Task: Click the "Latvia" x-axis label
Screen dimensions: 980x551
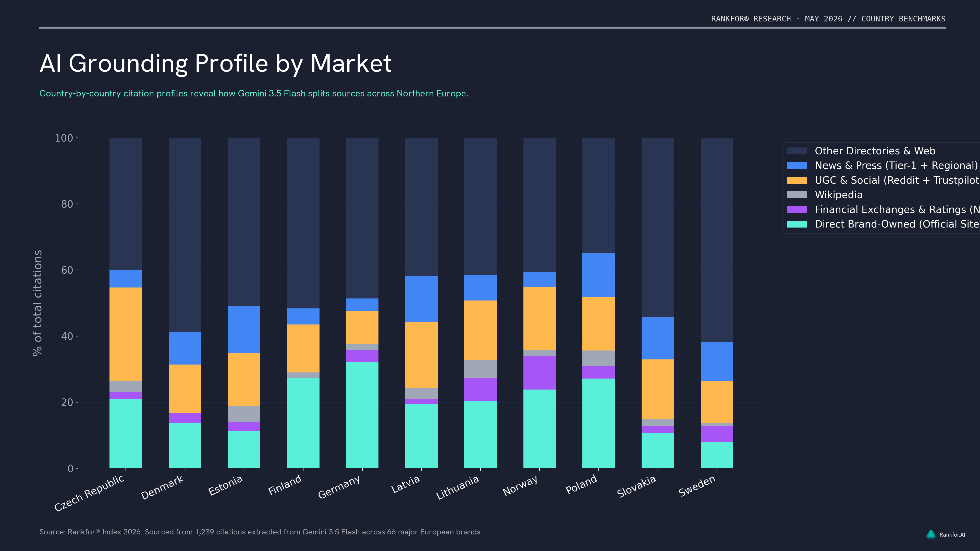Action: point(406,484)
